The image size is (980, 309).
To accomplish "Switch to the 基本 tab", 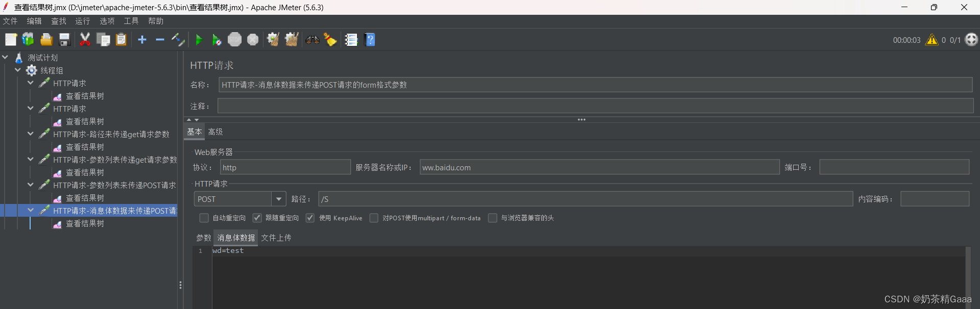I will [x=195, y=132].
